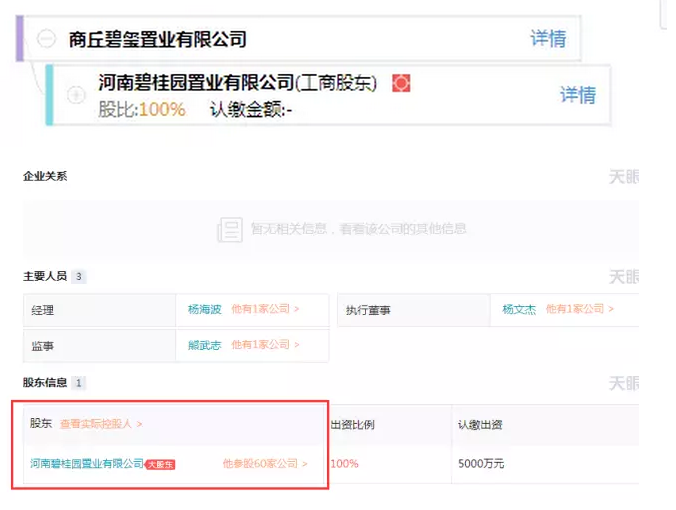Click the 监事 role cell
Screen dimensions: 676x510
(100, 346)
